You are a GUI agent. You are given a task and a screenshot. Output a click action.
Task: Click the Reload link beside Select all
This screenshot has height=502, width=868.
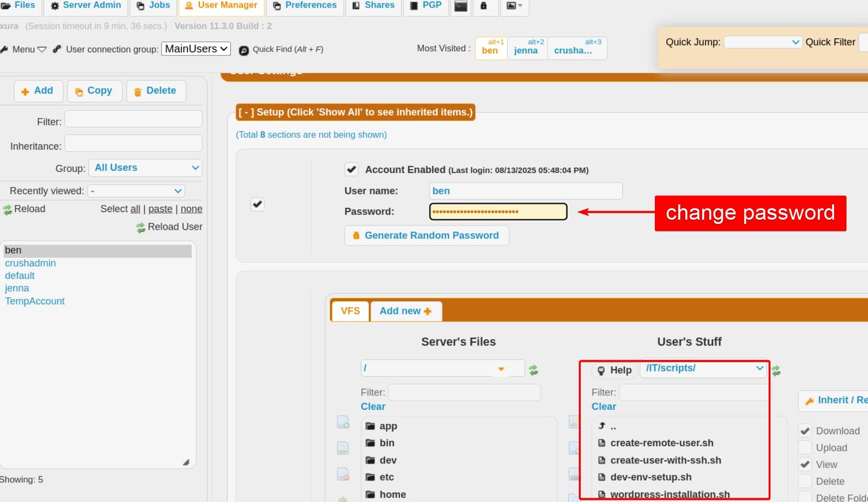pyautogui.click(x=24, y=209)
